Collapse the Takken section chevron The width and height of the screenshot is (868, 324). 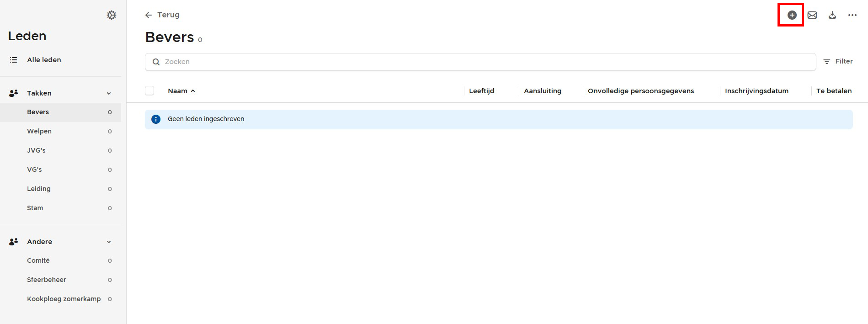109,93
